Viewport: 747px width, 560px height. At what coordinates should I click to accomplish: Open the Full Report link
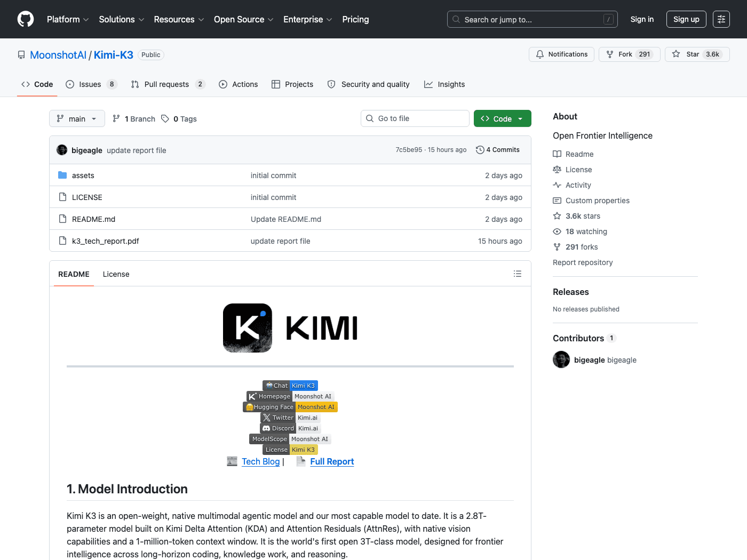332,462
